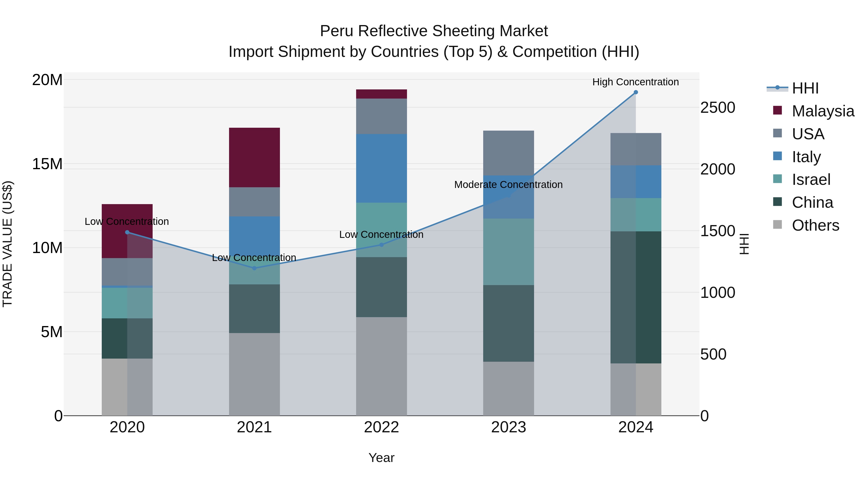Click the 'TRADE VALUE (US$)' axis title
868x488 pixels.
[7, 244]
